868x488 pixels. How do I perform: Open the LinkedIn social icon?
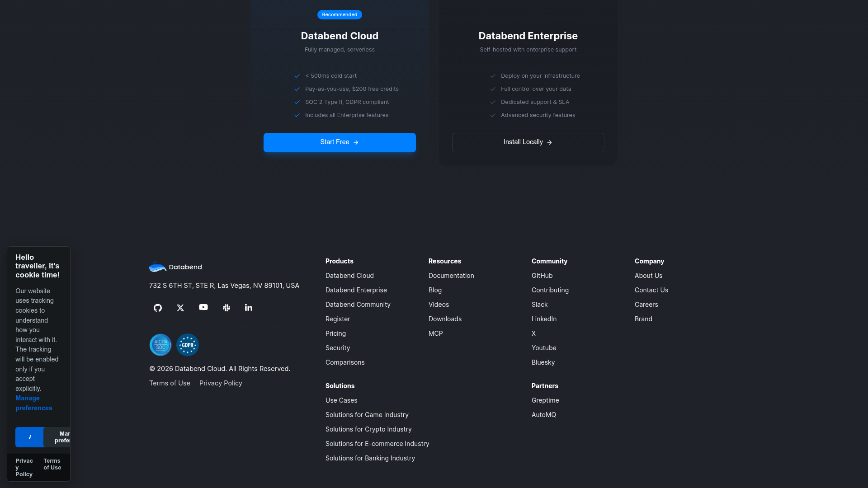249,308
